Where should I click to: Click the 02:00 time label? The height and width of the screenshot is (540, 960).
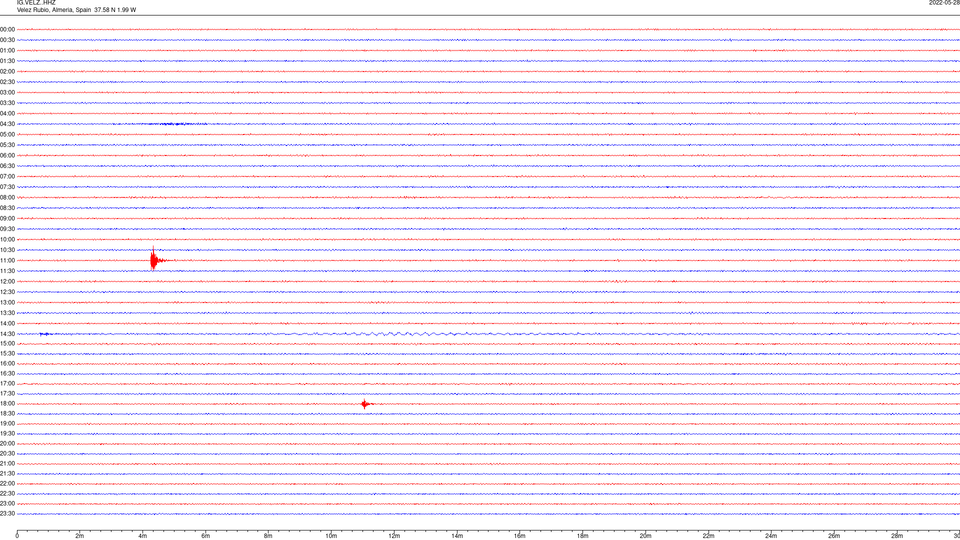[7, 72]
